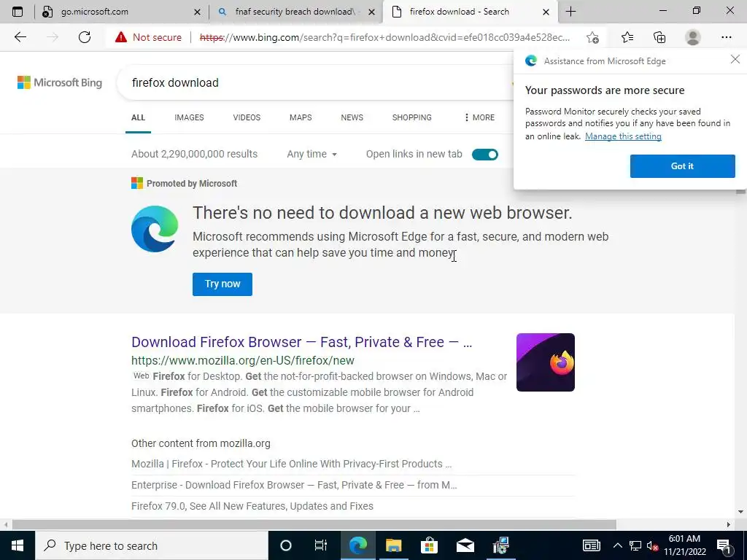The height and width of the screenshot is (560, 747).
Task: Click the browser address bar URL
Action: coord(385,37)
